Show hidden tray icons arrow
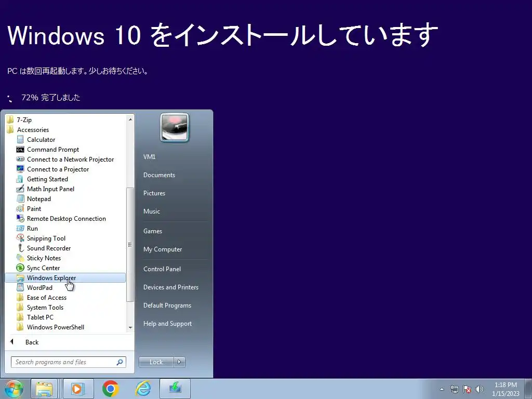The height and width of the screenshot is (399, 532). click(x=442, y=389)
